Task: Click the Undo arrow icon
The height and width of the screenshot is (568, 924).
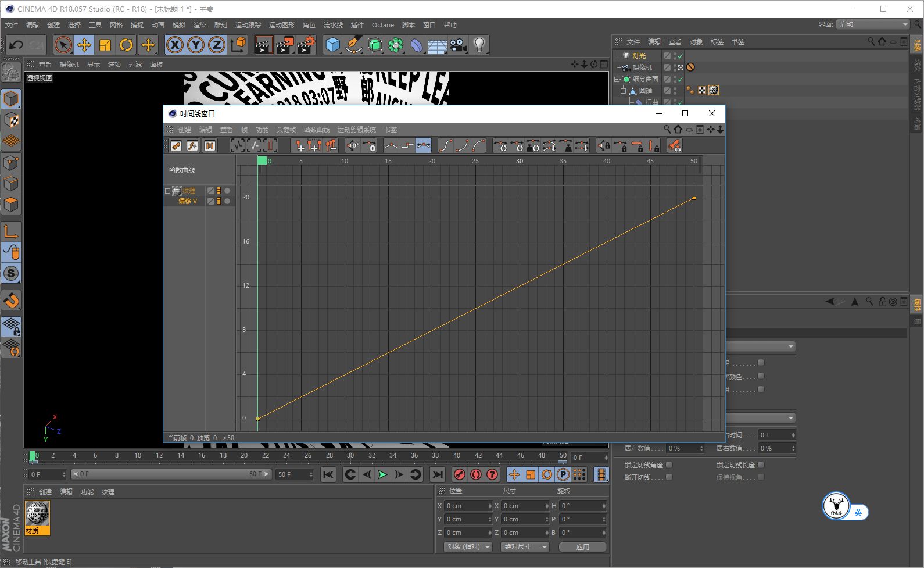Action: click(x=16, y=45)
